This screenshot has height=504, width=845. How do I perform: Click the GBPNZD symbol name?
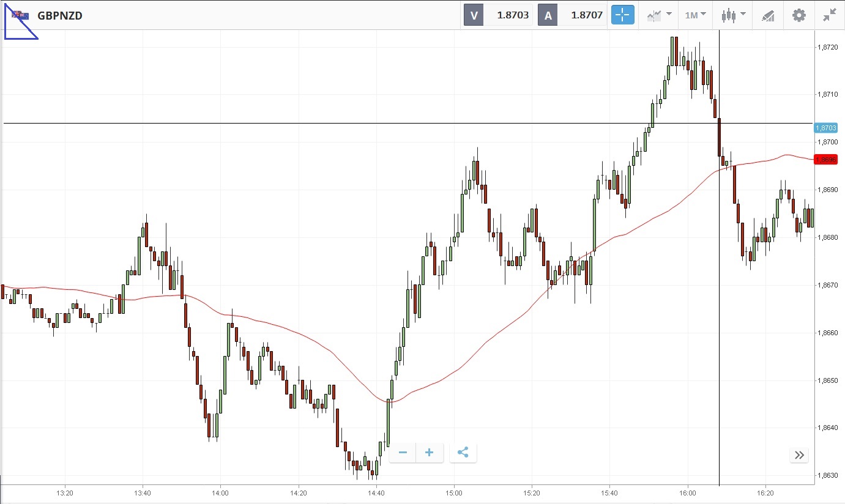pyautogui.click(x=60, y=15)
